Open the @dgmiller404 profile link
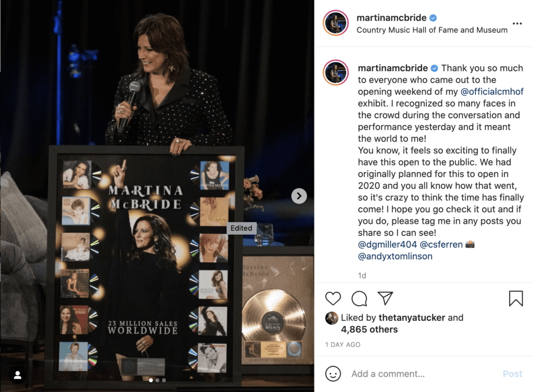This screenshot has width=533, height=392. [387, 245]
